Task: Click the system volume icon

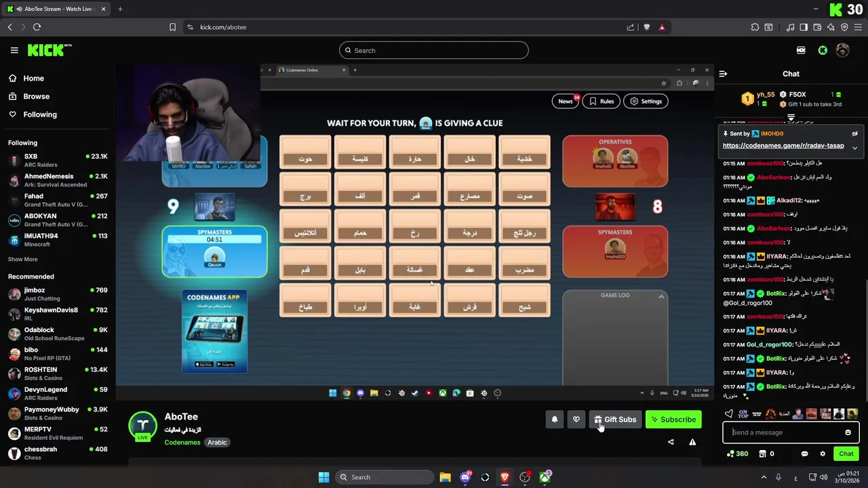Action: tap(824, 477)
